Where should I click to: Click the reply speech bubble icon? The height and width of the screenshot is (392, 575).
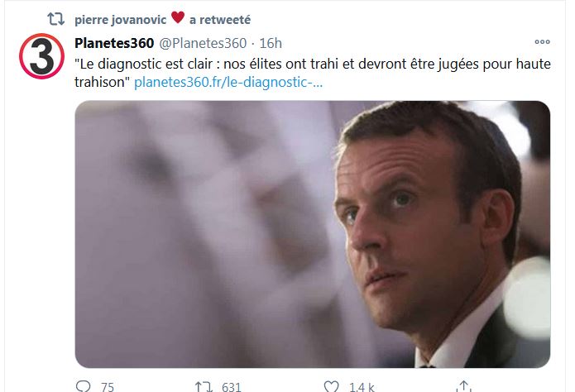tap(84, 386)
